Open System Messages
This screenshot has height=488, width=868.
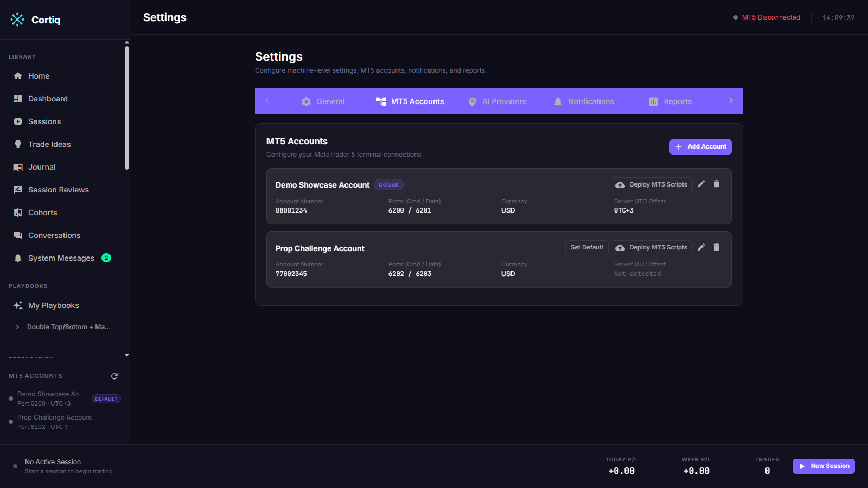tap(62, 258)
